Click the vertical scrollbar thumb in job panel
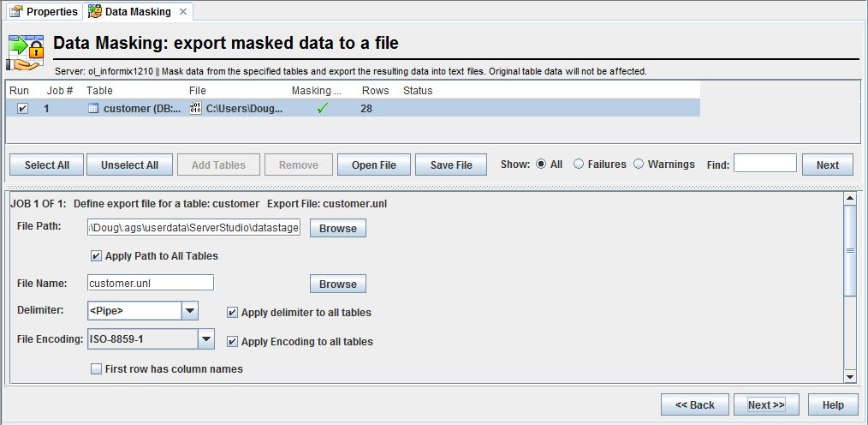 pyautogui.click(x=849, y=252)
